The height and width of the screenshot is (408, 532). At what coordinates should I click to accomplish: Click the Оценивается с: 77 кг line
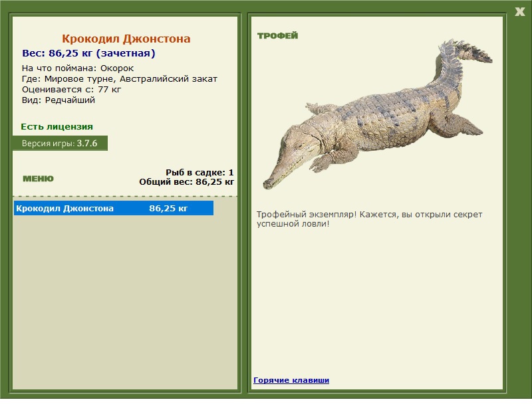pos(71,90)
